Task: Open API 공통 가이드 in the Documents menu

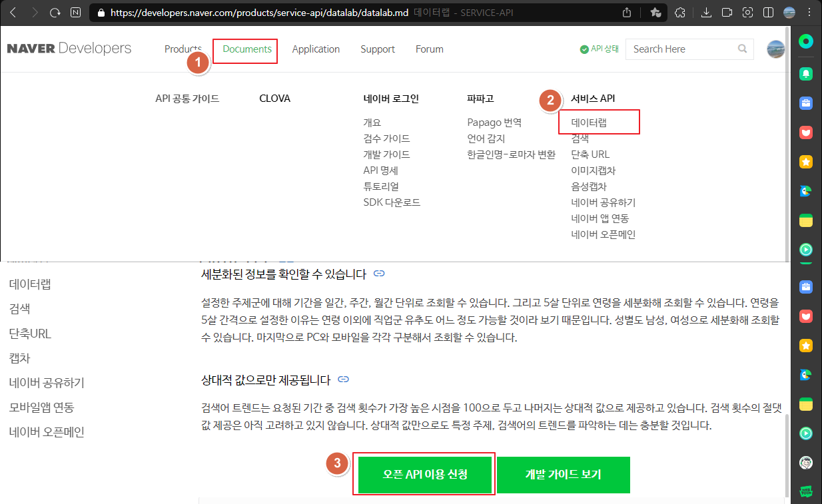Action: click(x=187, y=99)
